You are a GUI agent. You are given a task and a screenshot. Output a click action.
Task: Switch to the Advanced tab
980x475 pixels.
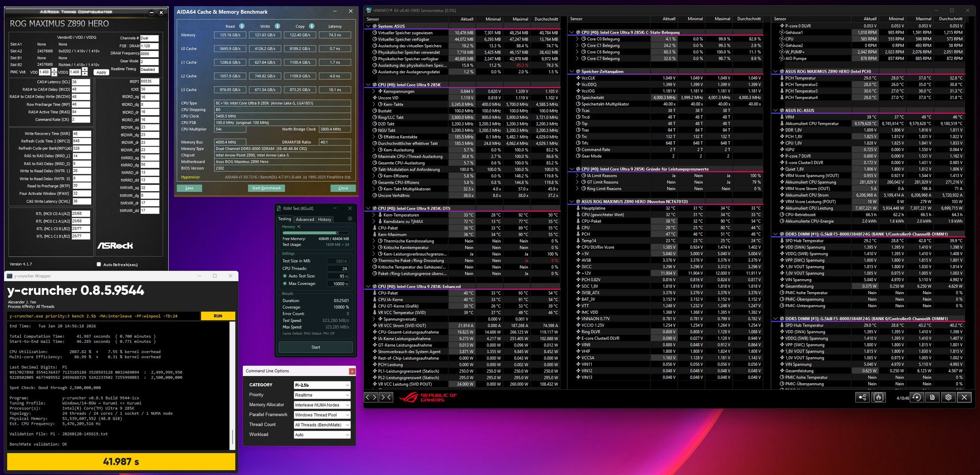click(x=304, y=219)
